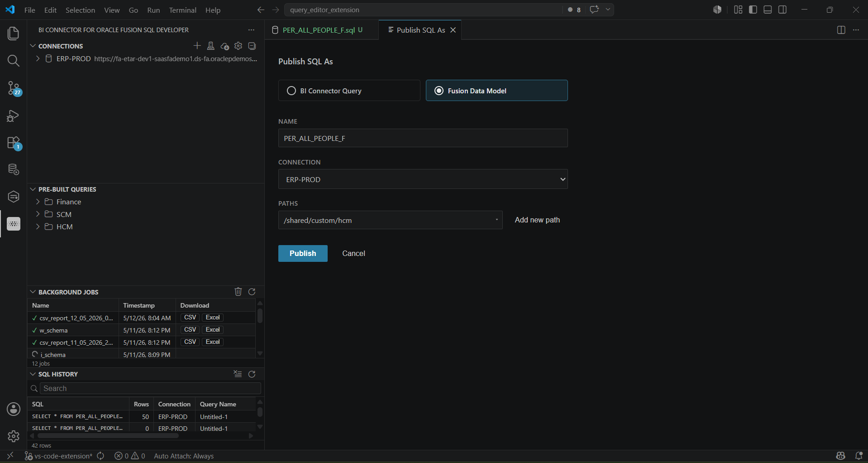Click the SQL History horizontal scrollbar

108,436
